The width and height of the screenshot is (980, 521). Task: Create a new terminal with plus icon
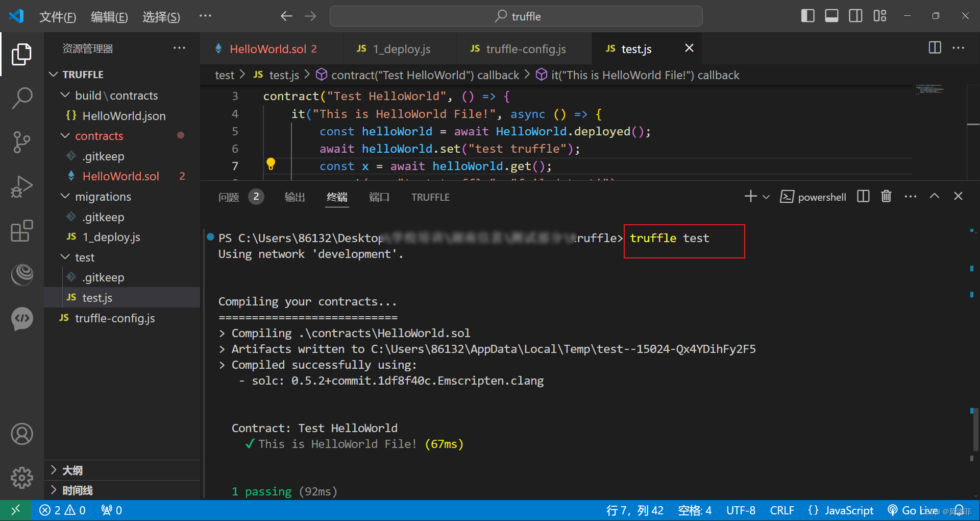tap(750, 197)
